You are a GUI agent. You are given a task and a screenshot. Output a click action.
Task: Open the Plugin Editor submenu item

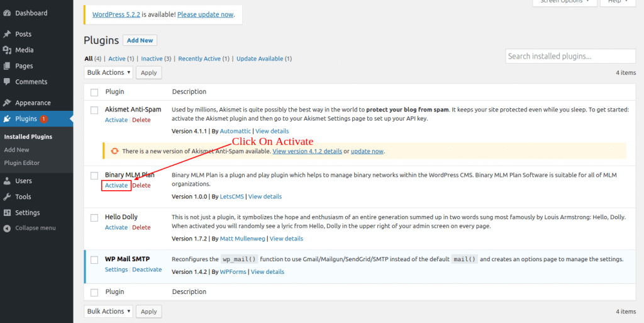tap(22, 163)
